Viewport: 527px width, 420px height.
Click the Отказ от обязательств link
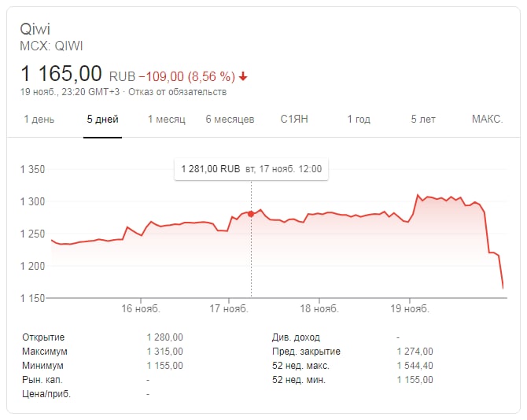(x=188, y=92)
